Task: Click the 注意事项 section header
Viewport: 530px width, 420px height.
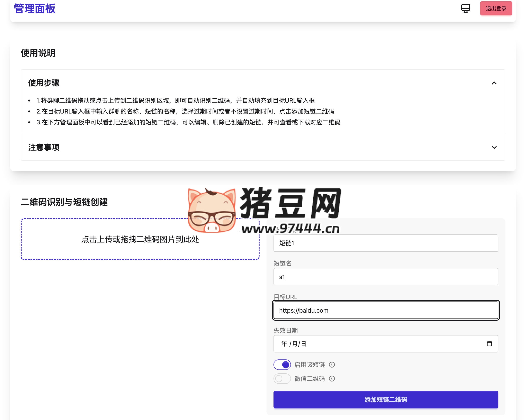Action: pos(44,147)
